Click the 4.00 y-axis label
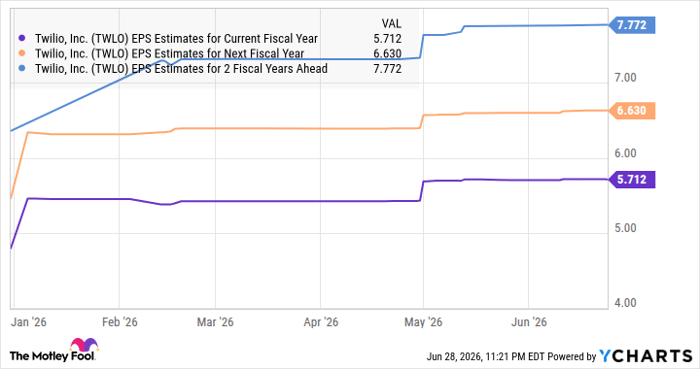700x369 pixels. coord(625,303)
